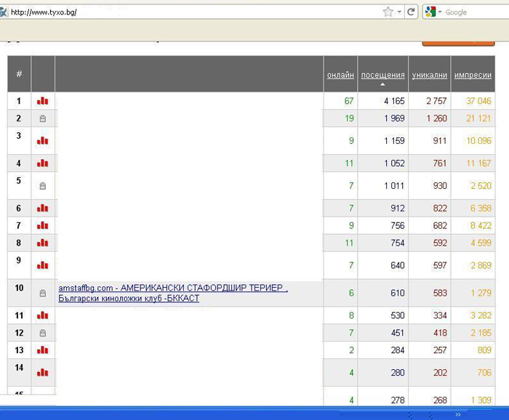Select visits value 756
This screenshot has width=509, height=420.
click(x=398, y=225)
